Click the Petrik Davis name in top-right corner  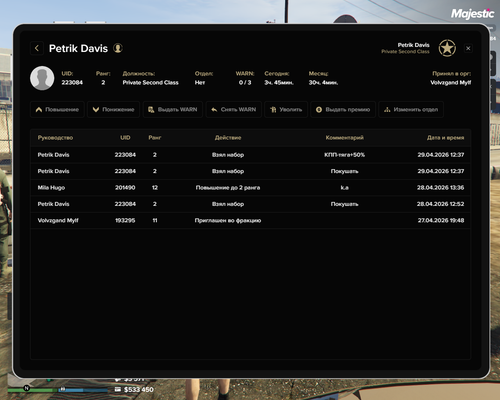click(413, 45)
